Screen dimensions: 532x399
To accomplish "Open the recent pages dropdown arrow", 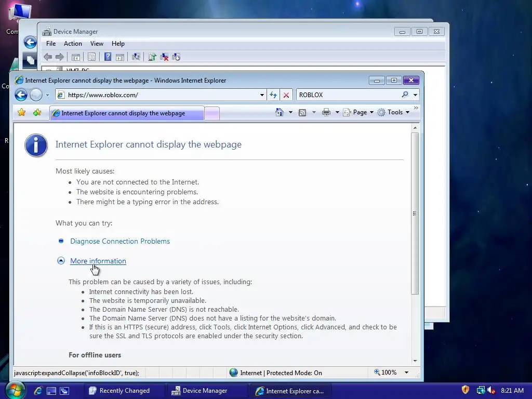I will tap(47, 95).
